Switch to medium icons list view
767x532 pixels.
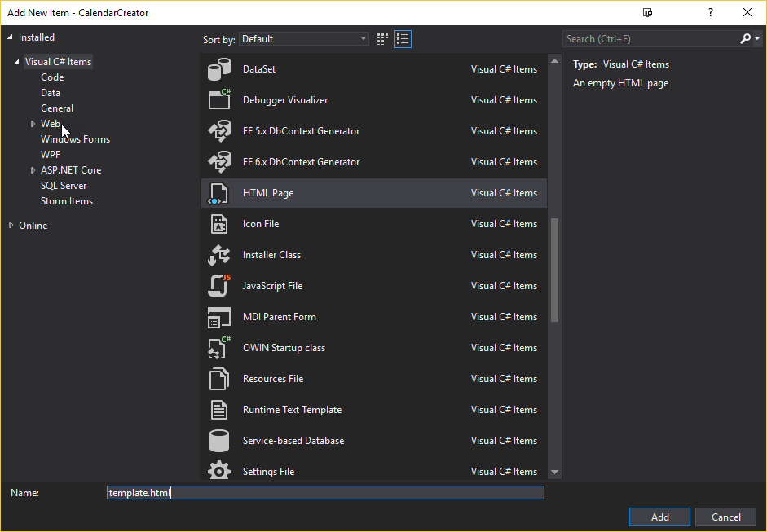[403, 39]
